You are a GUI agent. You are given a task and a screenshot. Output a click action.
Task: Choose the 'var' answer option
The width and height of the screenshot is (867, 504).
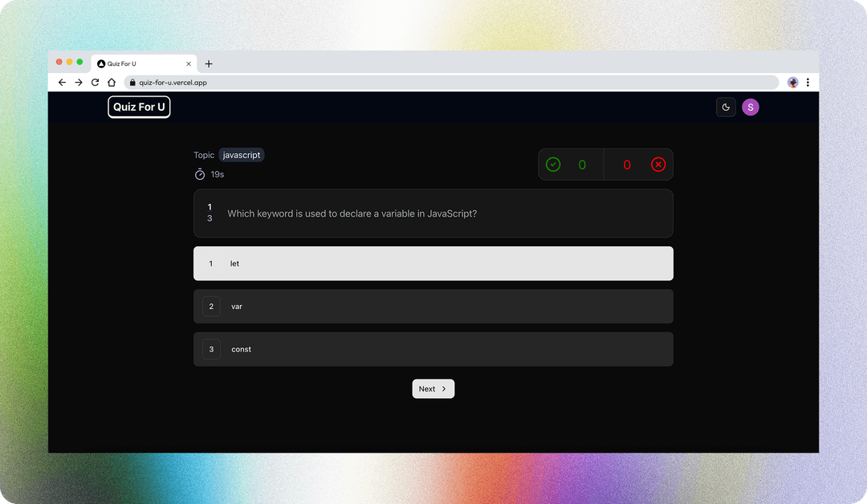pyautogui.click(x=433, y=307)
